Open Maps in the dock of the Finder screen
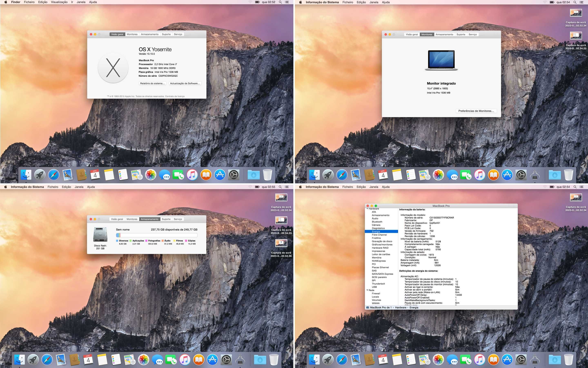This screenshot has height=368, width=588. click(137, 175)
